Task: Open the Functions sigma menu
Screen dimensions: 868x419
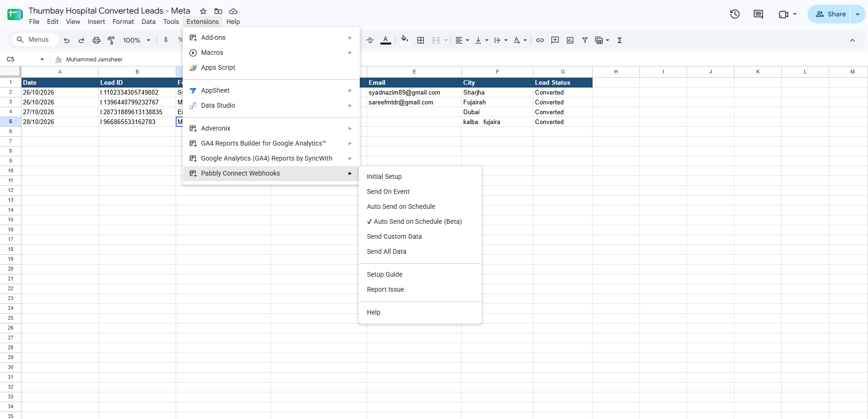Action: [620, 40]
